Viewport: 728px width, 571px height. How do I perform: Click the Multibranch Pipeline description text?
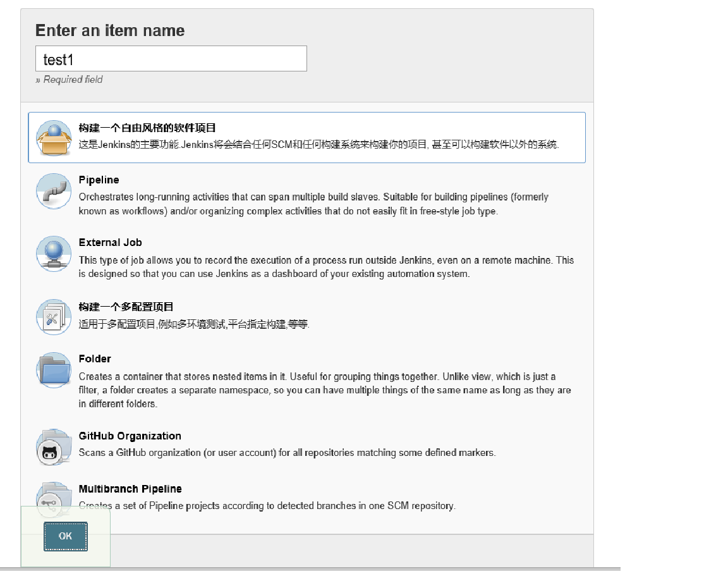[x=267, y=505]
